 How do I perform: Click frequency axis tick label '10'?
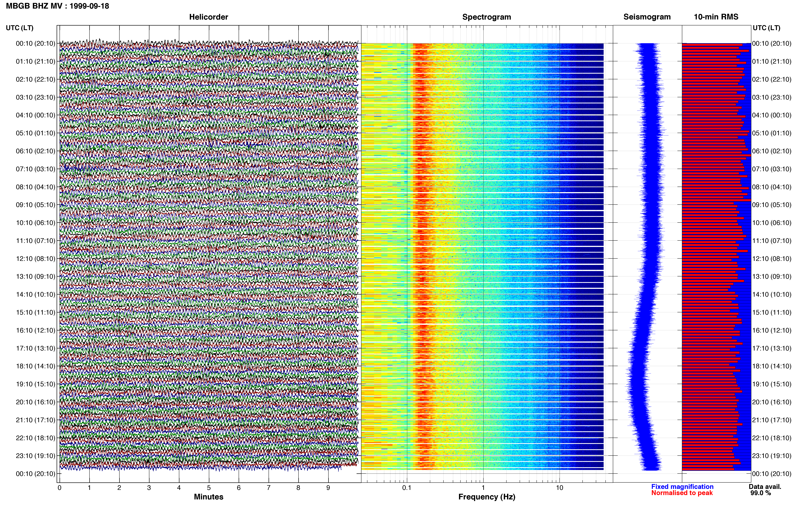[559, 488]
